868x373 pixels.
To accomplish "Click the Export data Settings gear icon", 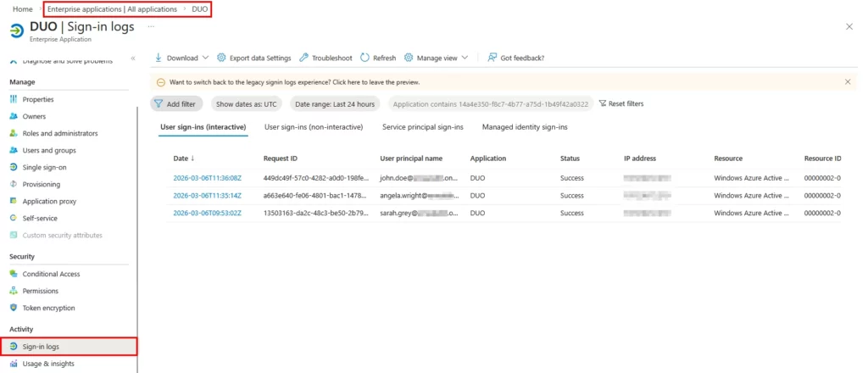I will [221, 58].
